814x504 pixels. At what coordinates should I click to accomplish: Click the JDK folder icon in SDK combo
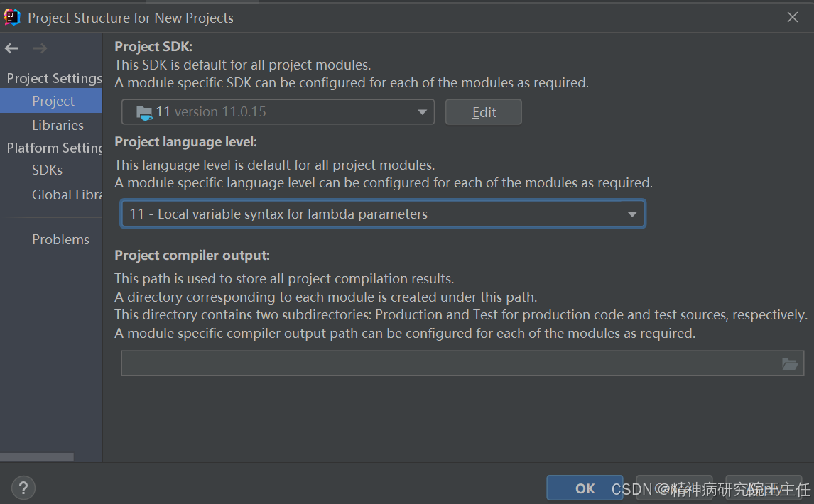pos(143,112)
